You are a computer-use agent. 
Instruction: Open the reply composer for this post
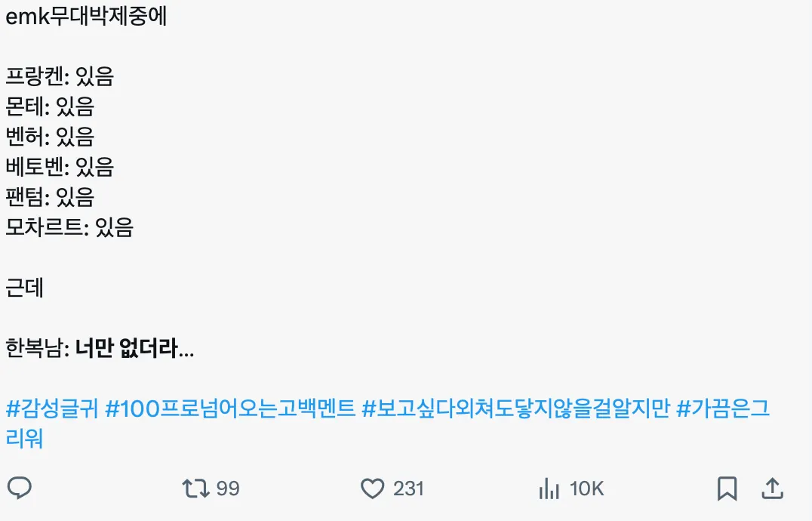pos(20,489)
